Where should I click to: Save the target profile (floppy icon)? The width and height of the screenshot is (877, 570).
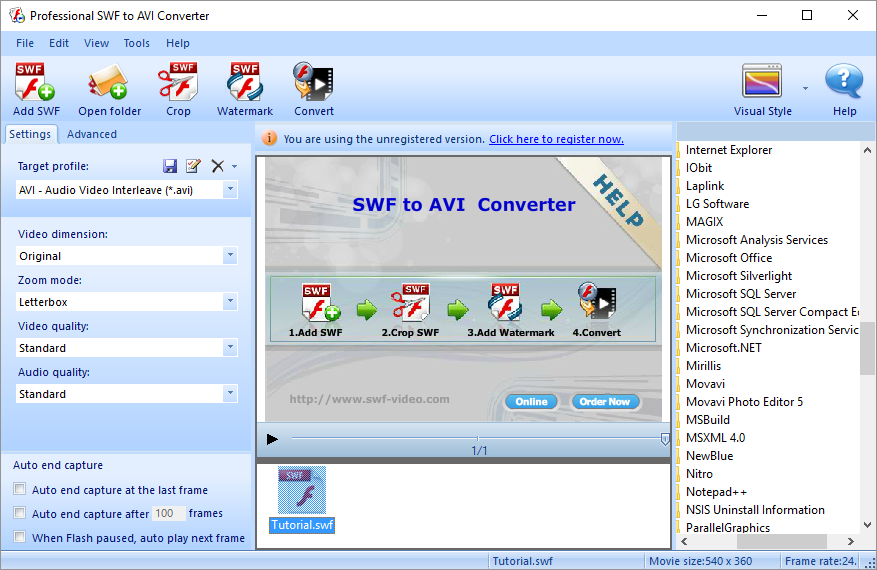click(170, 166)
